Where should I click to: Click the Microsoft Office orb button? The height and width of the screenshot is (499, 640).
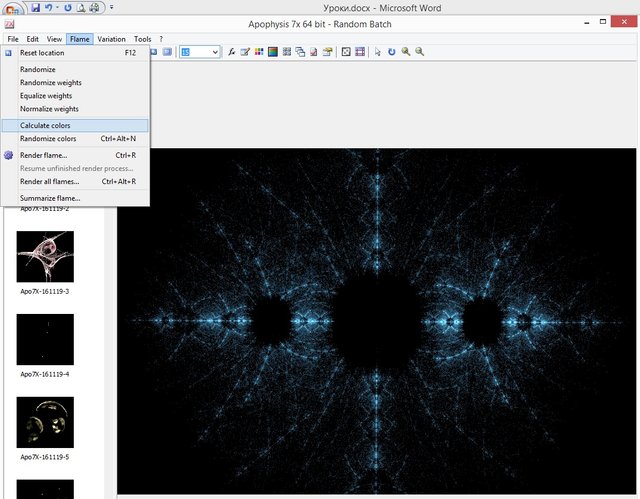(12, 8)
